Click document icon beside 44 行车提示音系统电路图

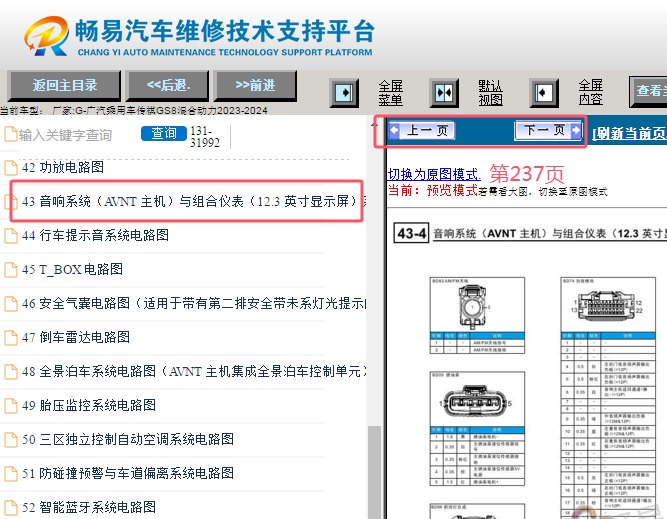(11, 236)
